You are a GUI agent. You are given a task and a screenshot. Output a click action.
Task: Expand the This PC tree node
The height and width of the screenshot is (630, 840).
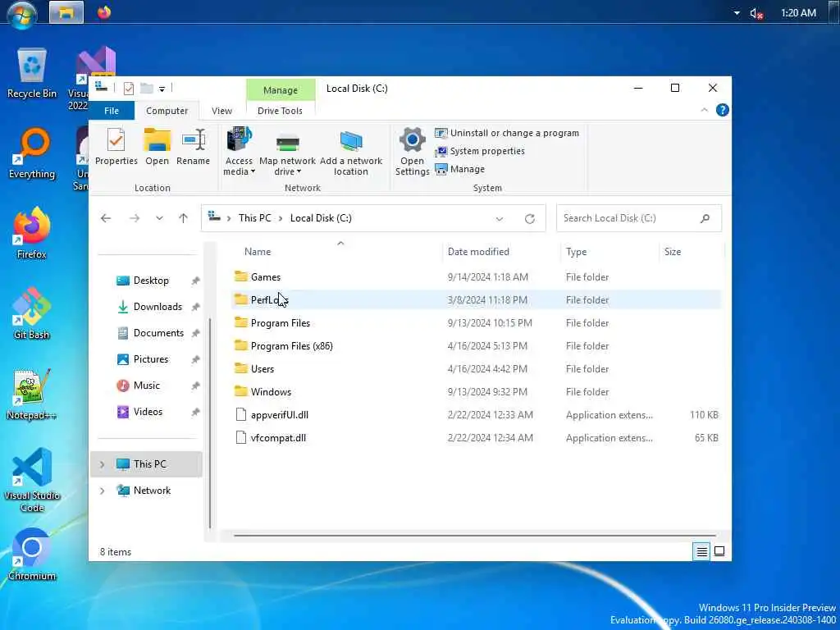pyautogui.click(x=102, y=464)
